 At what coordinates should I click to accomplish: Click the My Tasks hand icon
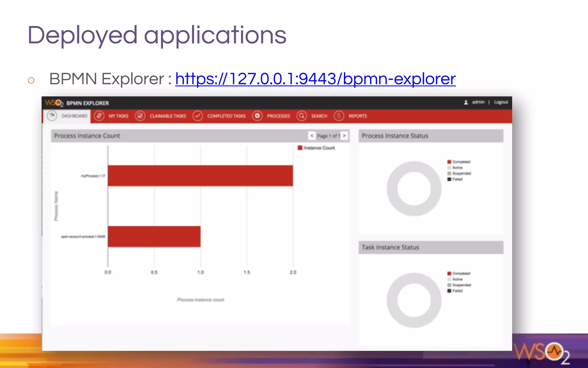99,116
